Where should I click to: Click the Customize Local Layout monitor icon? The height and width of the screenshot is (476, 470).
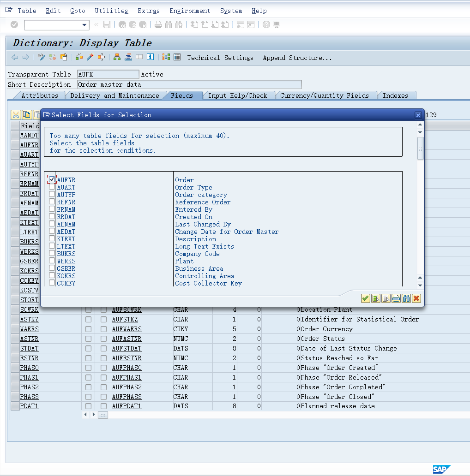[277, 24]
